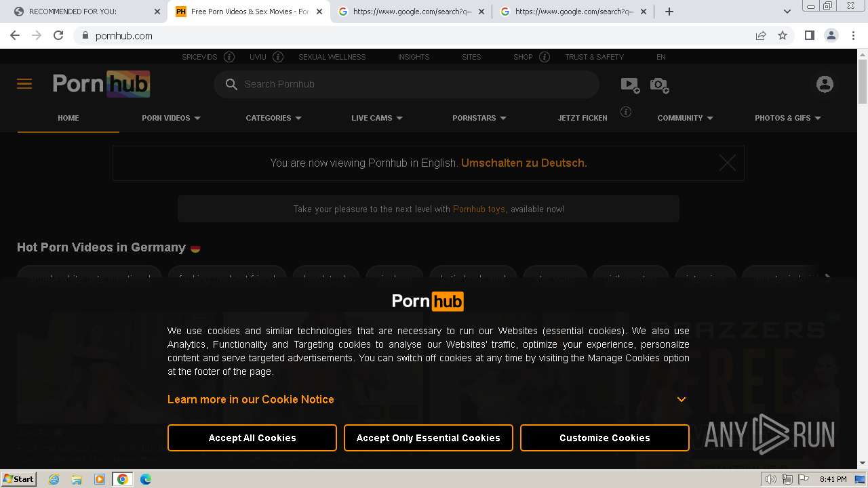This screenshot has height=488, width=868.
Task: Open File Explorer from the taskbar
Action: pos(77,479)
